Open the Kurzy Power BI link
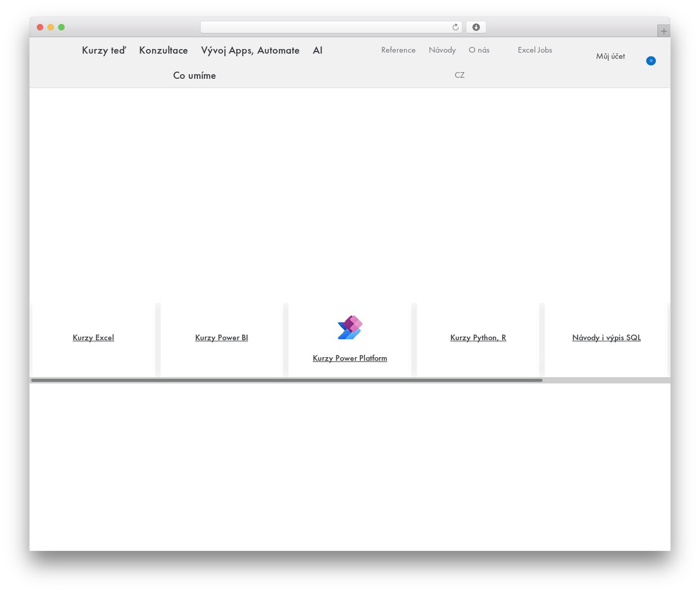 tap(221, 338)
